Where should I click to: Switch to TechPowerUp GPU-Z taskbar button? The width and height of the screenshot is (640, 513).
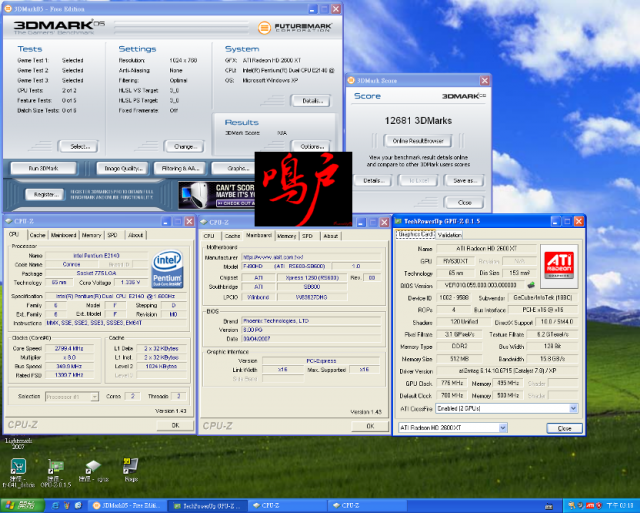[x=207, y=506]
